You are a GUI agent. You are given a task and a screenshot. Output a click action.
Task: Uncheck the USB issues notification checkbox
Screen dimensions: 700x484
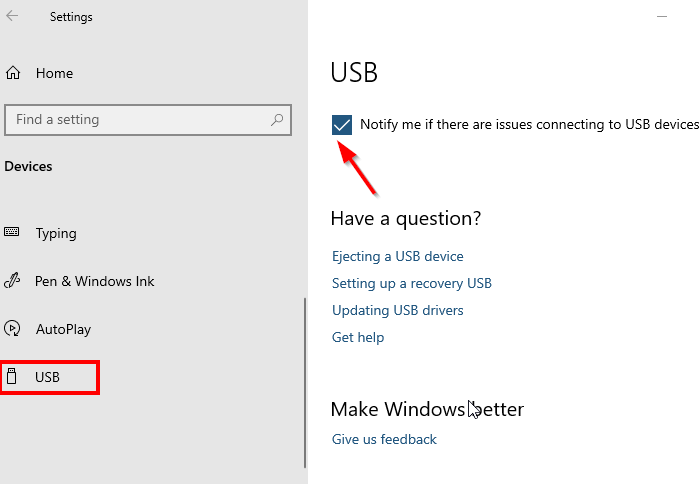(x=342, y=125)
